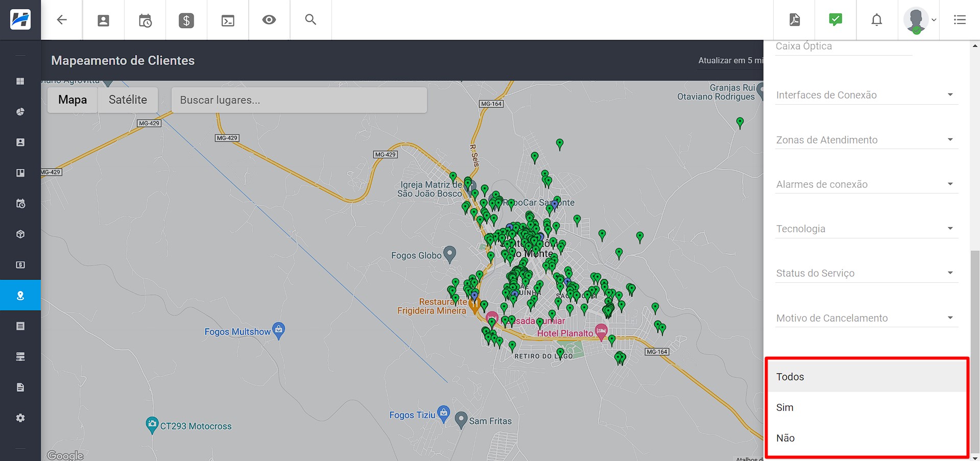Click the eye monitoring icon in toolbar
Screen dimensions: 980x461
click(x=269, y=20)
